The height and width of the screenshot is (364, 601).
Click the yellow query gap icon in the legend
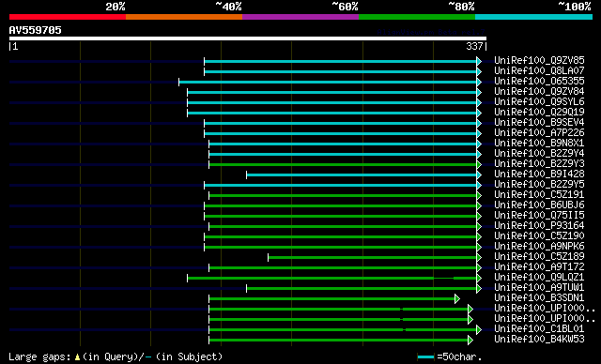(x=77, y=357)
